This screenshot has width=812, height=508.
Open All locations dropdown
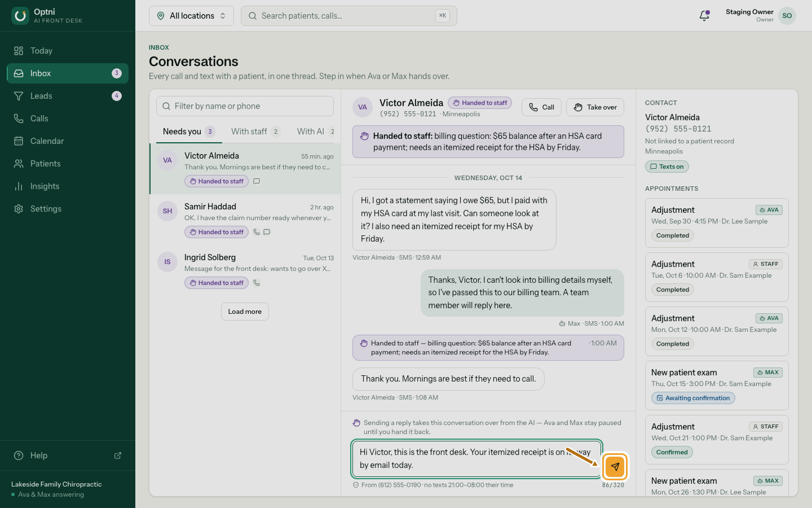(x=191, y=16)
